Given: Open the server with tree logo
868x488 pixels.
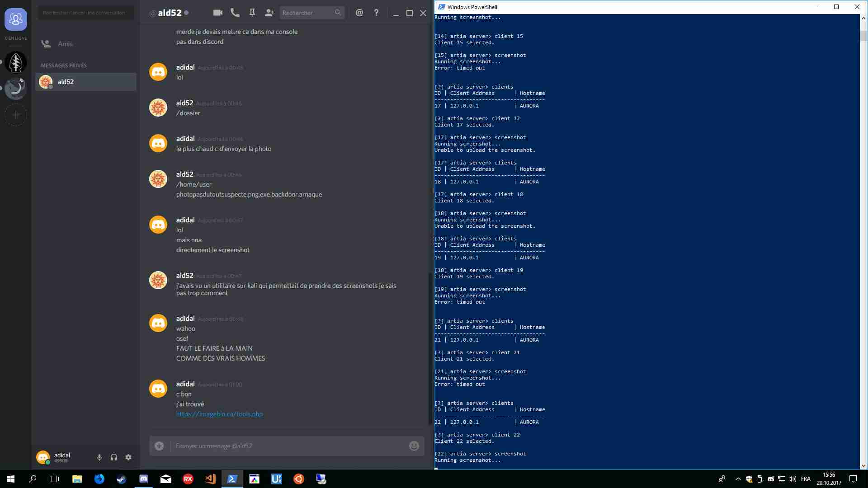Looking at the screenshot, I should (x=16, y=62).
